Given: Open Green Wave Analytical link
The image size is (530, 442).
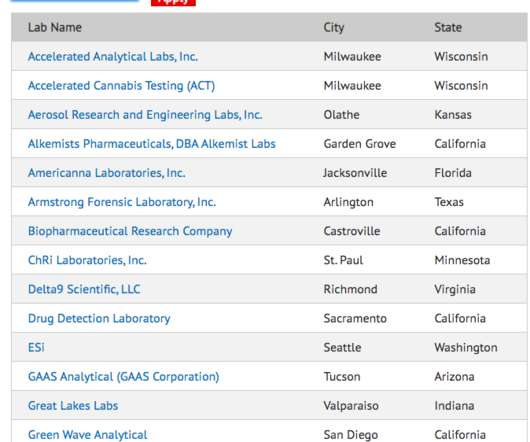Looking at the screenshot, I should point(88,435).
